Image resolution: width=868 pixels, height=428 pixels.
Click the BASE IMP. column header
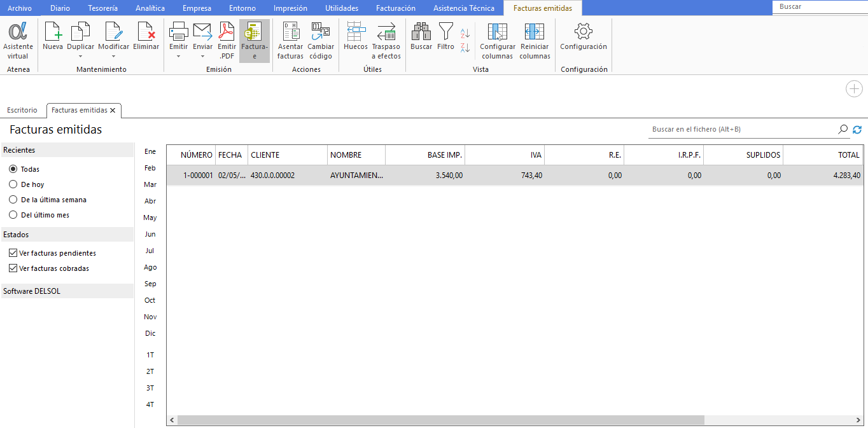click(425, 155)
